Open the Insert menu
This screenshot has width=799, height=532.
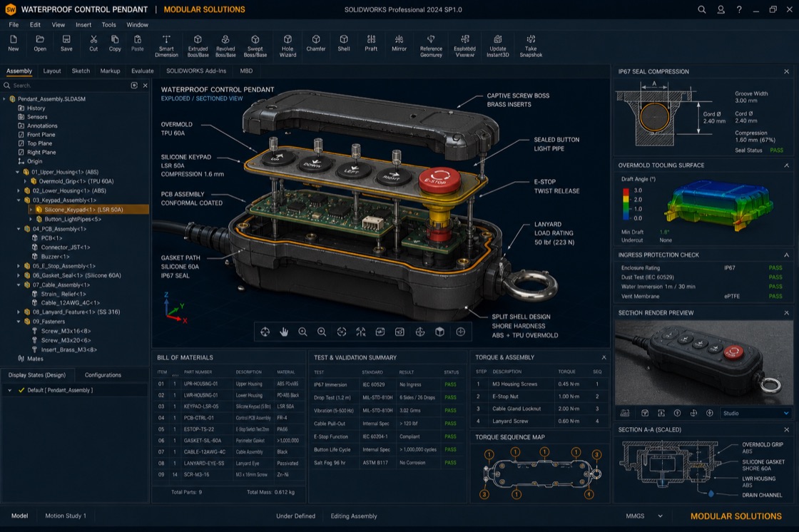[83, 24]
